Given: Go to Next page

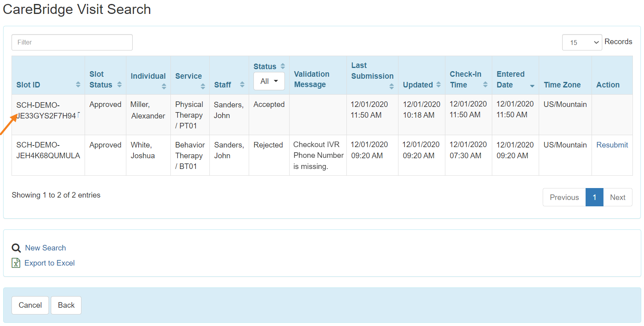Looking at the screenshot, I should point(618,197).
